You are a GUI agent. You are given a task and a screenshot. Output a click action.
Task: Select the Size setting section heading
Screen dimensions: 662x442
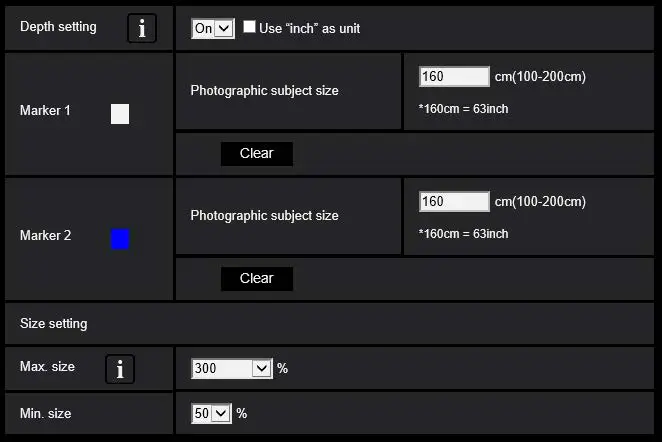[53, 324]
